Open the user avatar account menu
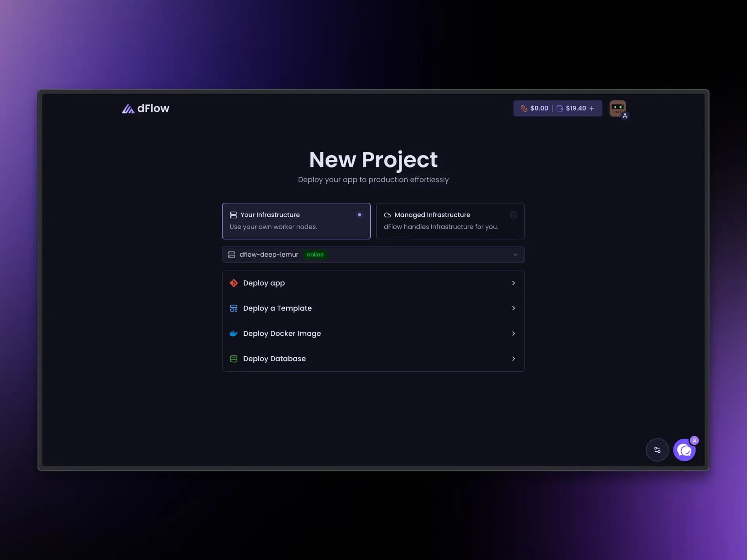Screen dimensions: 747x560 click(x=618, y=108)
